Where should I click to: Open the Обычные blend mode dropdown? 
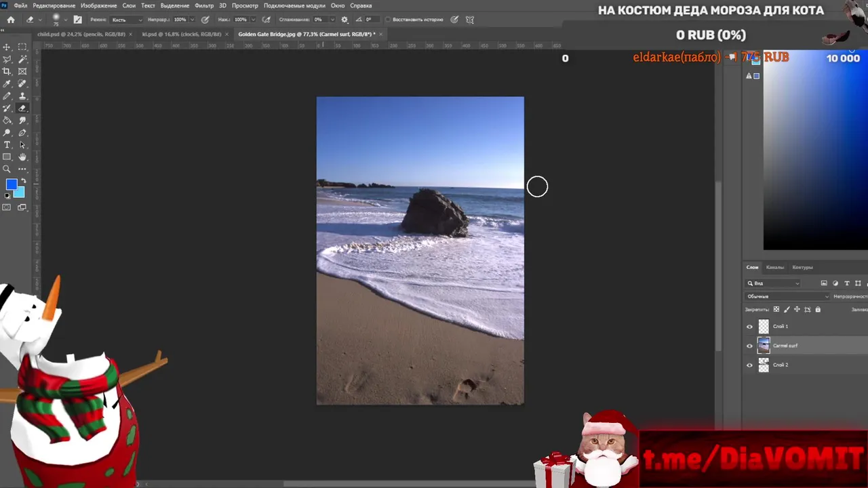788,296
